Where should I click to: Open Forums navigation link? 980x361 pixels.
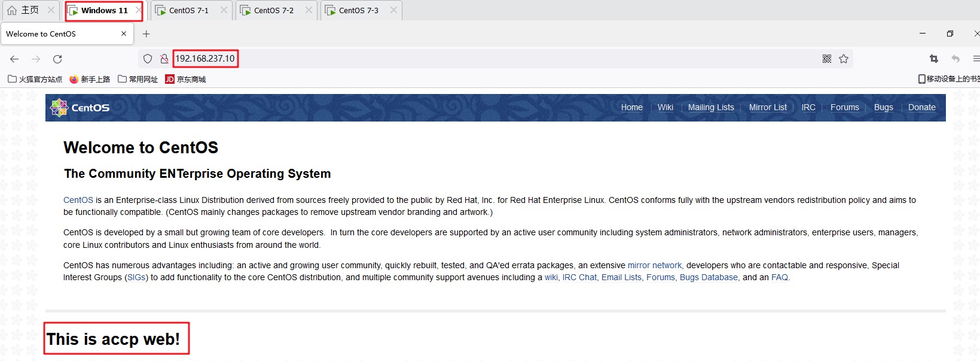844,107
